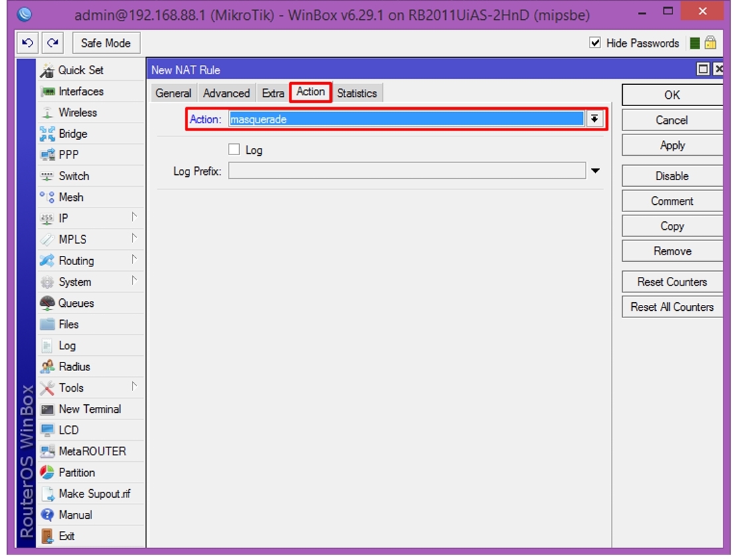Open Quick Set wizard icon
The width and height of the screenshot is (736, 560).
[47, 70]
